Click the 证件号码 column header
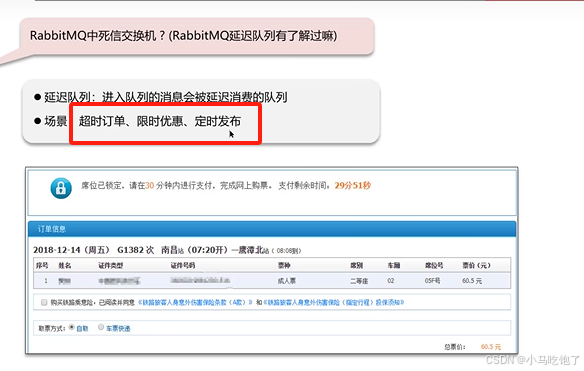 pos(182,265)
